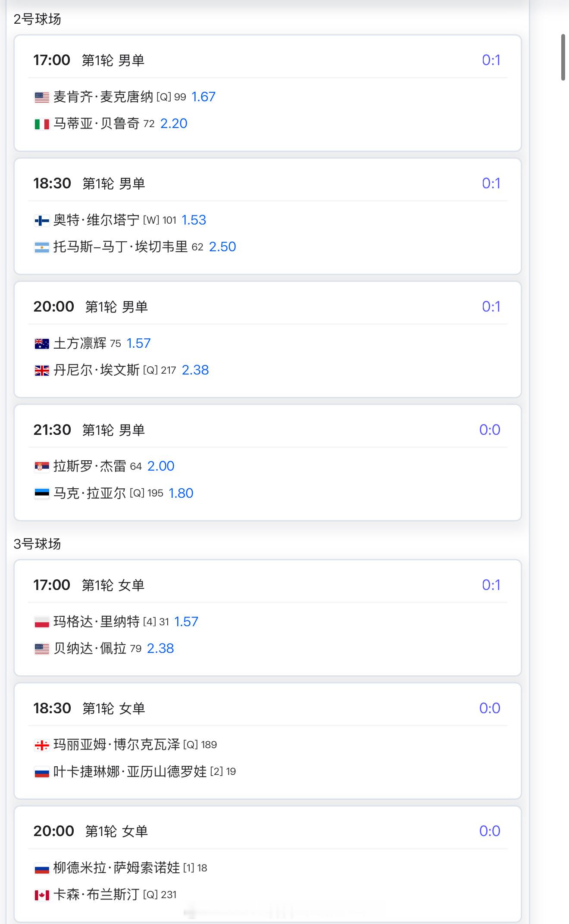Open player 叶卡捷琳娜·亚历山德罗娃
Image resolution: width=569 pixels, height=924 pixels.
point(130,771)
